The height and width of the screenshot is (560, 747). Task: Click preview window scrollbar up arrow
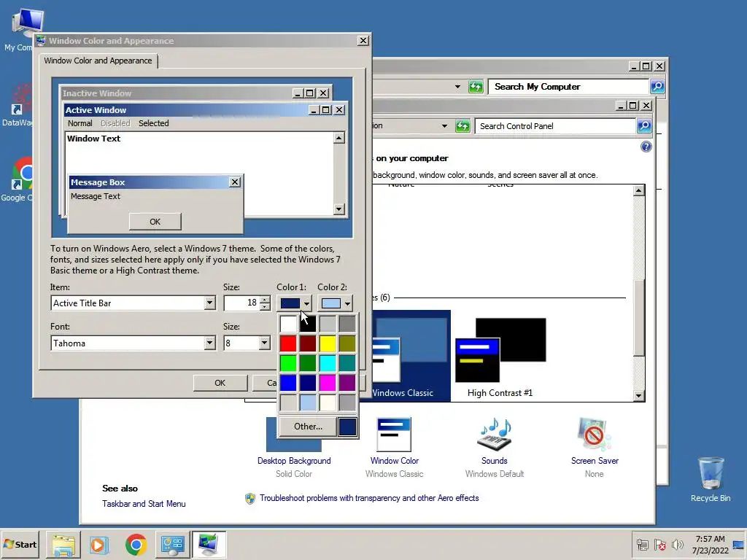pyautogui.click(x=338, y=138)
